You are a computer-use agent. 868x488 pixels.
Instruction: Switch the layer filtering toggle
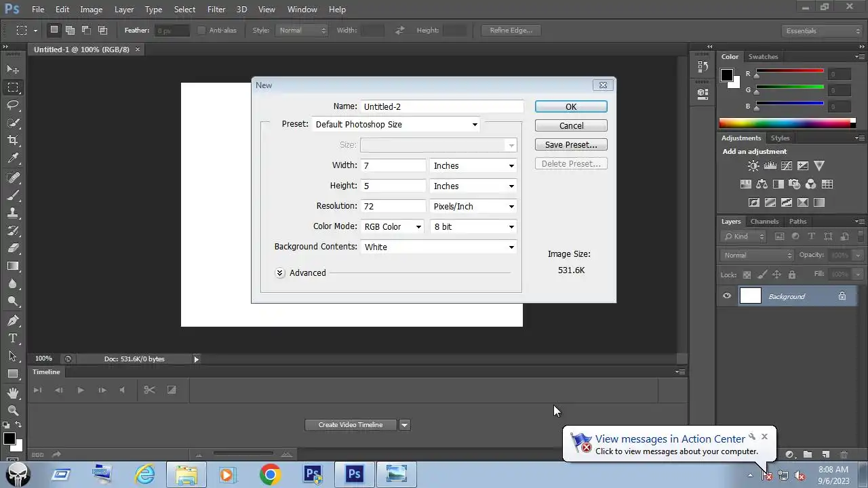coord(859,237)
